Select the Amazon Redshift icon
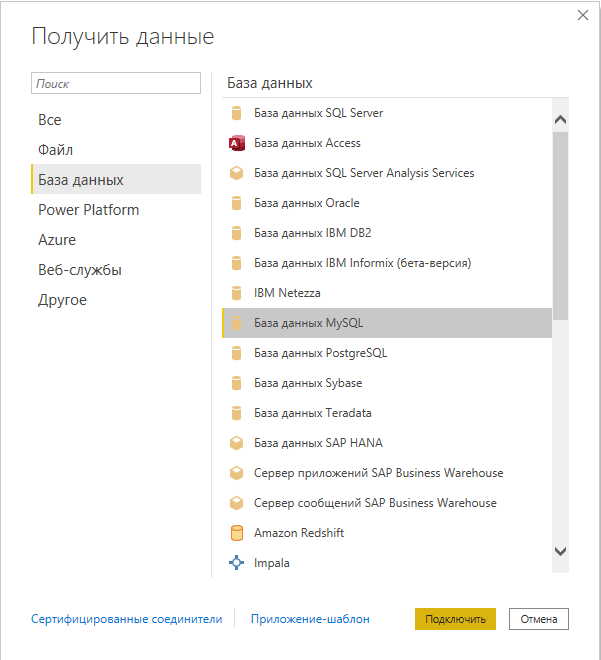 pos(237,533)
